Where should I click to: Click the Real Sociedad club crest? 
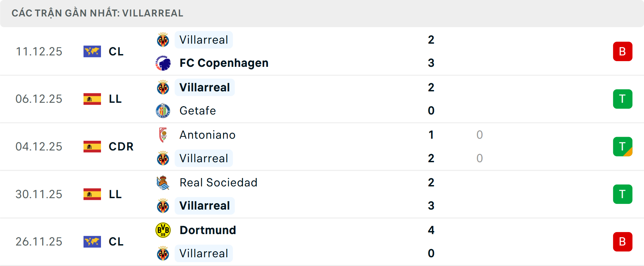pyautogui.click(x=163, y=182)
